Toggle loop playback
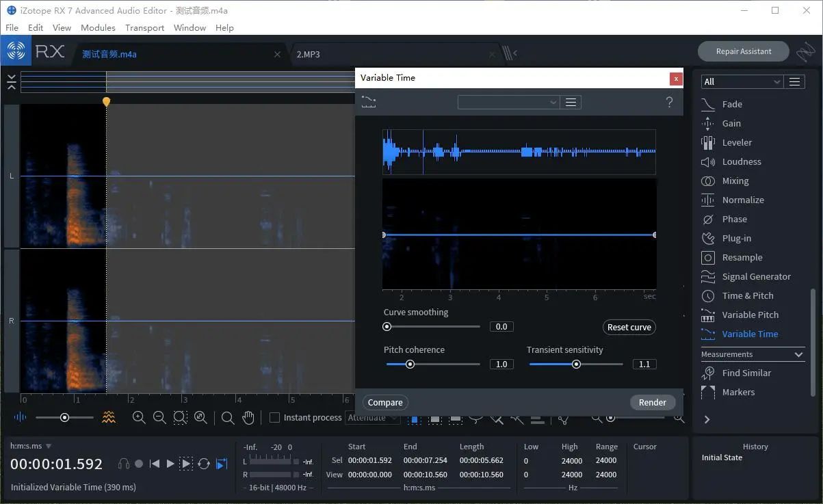This screenshot has width=823, height=504. (x=204, y=464)
